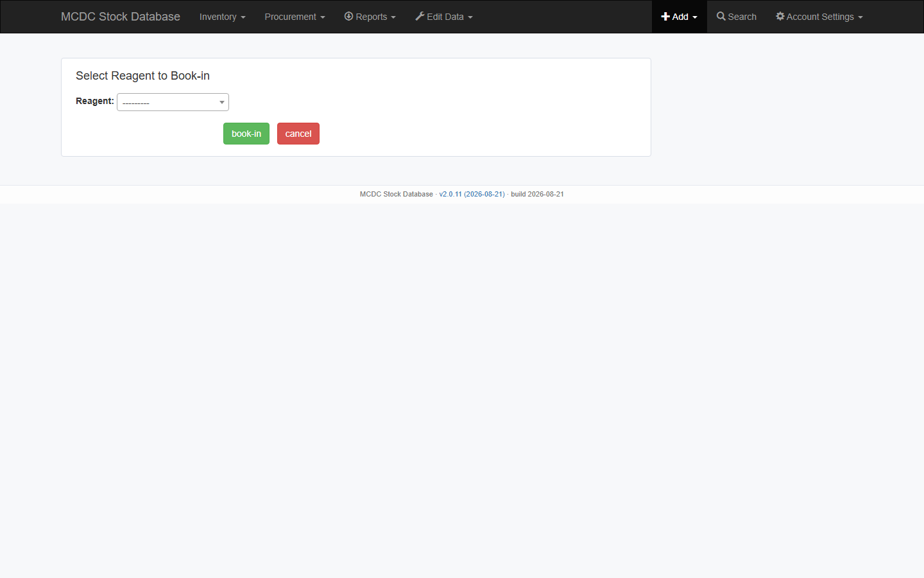The height and width of the screenshot is (578, 924).
Task: Open the Procurement menu
Action: pos(295,17)
